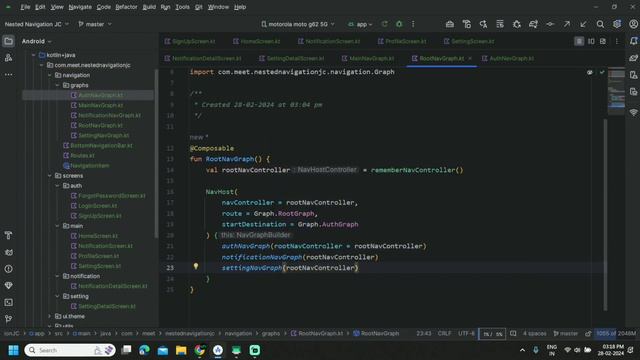Open the Logcat cat icon
640x360 pixels.
point(8,252)
